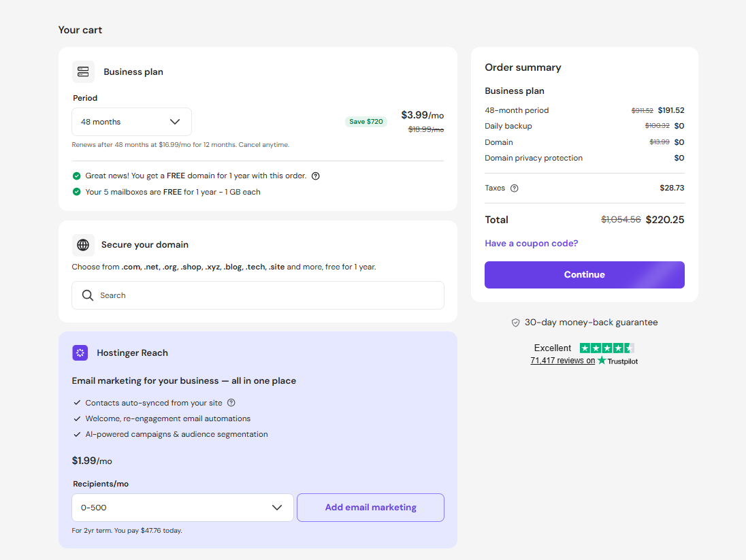
Task: Click the money-back guarantee shield icon
Action: [515, 323]
